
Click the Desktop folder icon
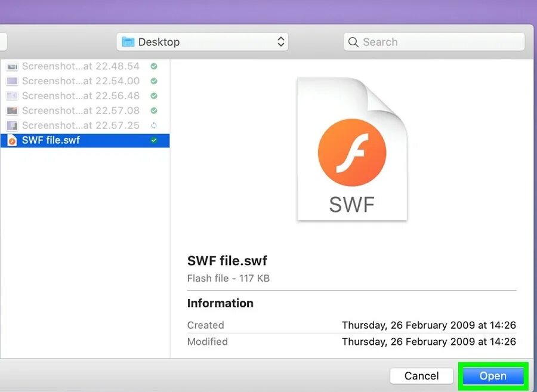pos(128,42)
